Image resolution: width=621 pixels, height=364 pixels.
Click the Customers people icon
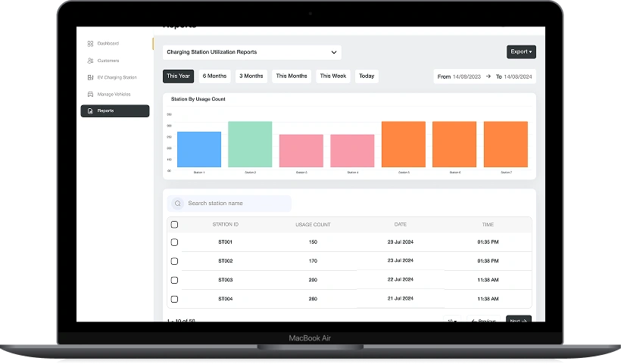pos(90,61)
